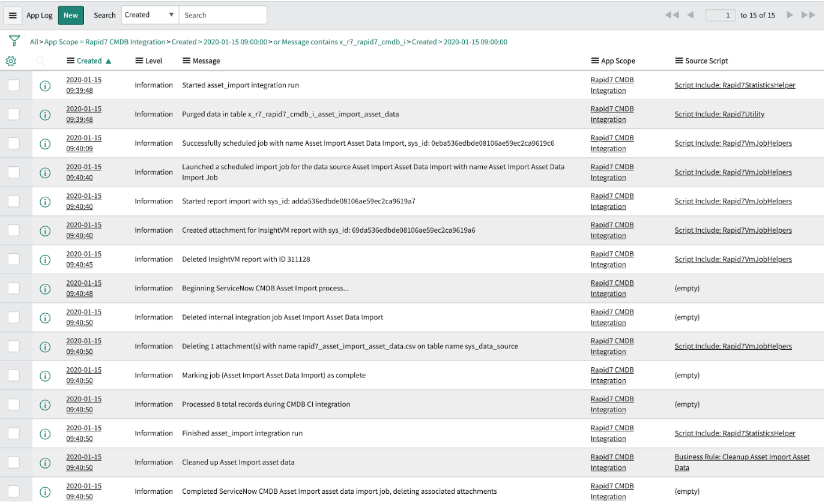
Task: Jump to last page arrow
Action: click(808, 15)
